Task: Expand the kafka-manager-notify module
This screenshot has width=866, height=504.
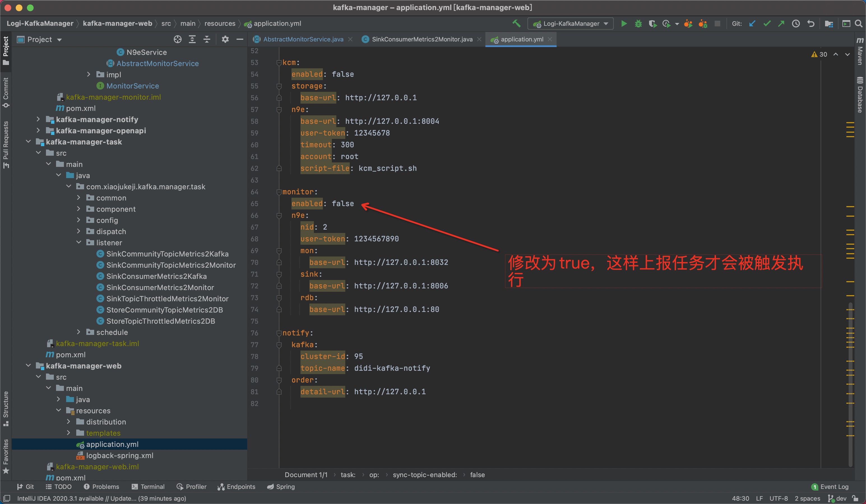Action: pos(38,120)
